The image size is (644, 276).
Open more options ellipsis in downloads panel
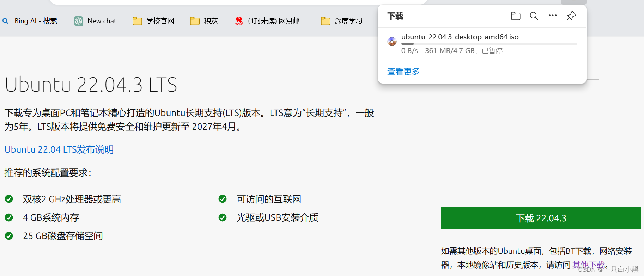(553, 16)
